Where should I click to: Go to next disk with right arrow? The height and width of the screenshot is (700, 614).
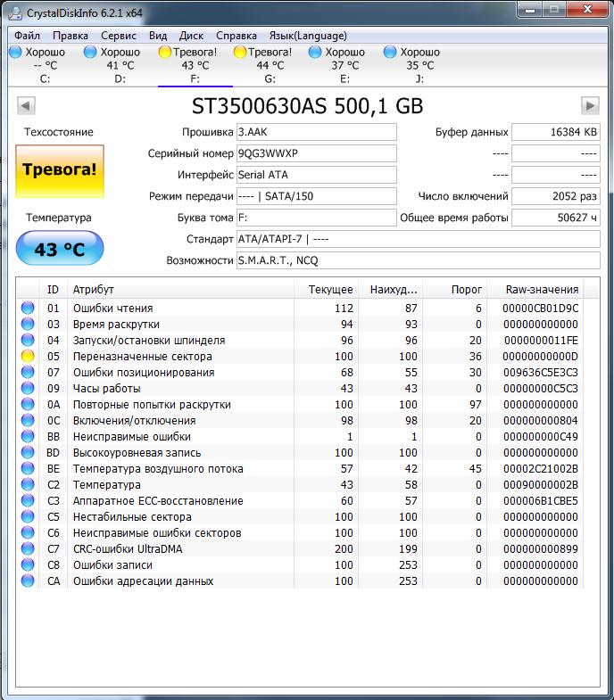tap(589, 106)
